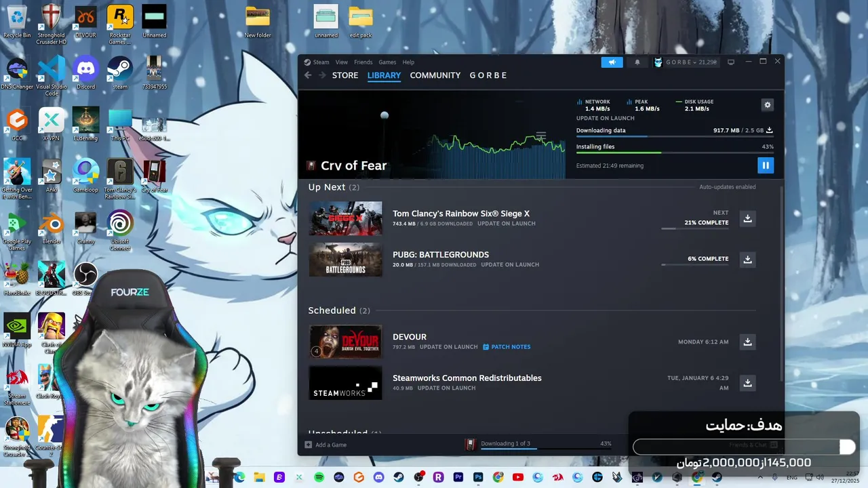Open the Help menu

408,62
